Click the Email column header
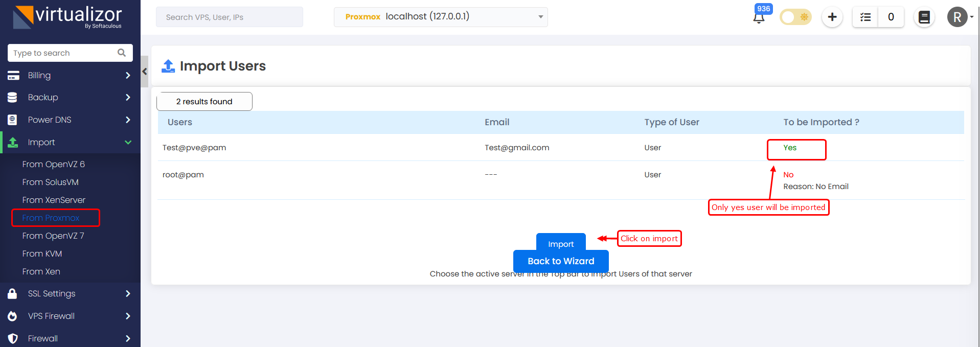Viewport: 980px width, 347px height. click(497, 122)
